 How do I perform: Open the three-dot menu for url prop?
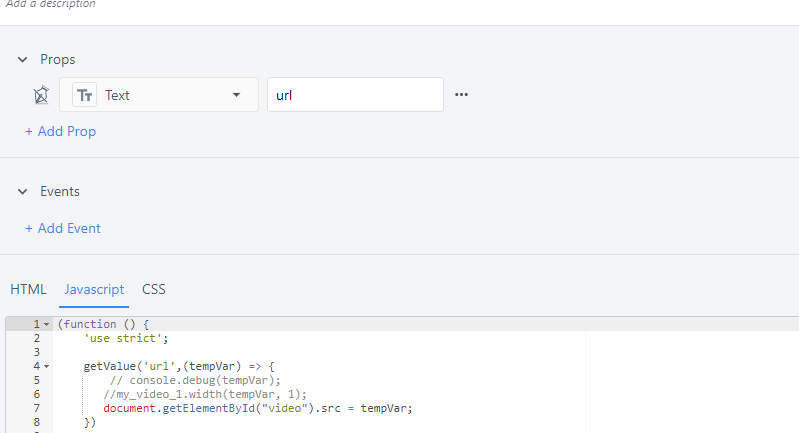(461, 95)
